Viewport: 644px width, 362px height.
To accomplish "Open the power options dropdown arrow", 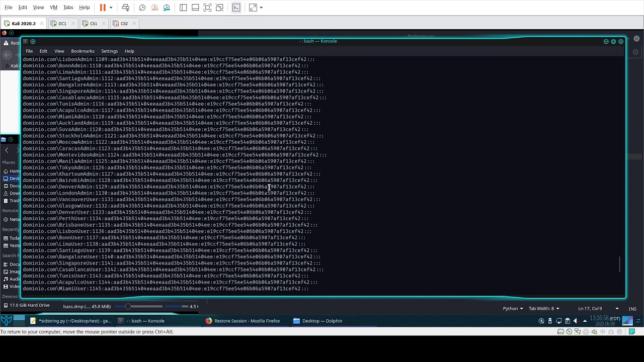I will pyautogui.click(x=111, y=8).
